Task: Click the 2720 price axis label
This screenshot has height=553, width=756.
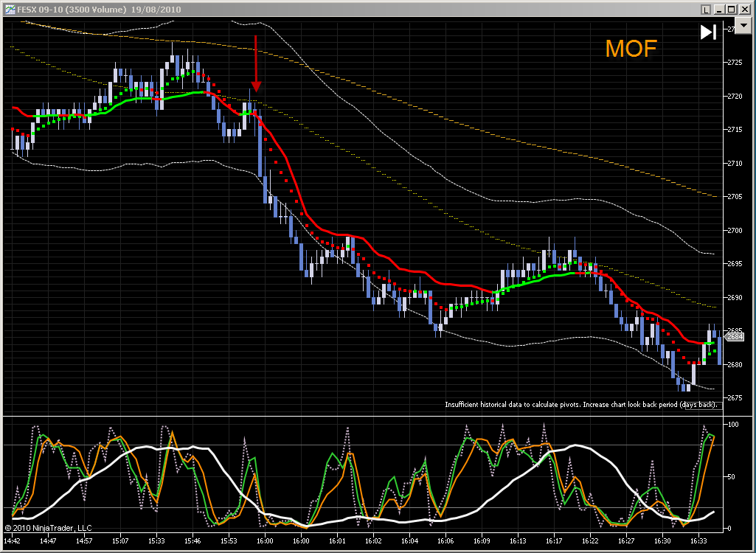Action: click(735, 97)
